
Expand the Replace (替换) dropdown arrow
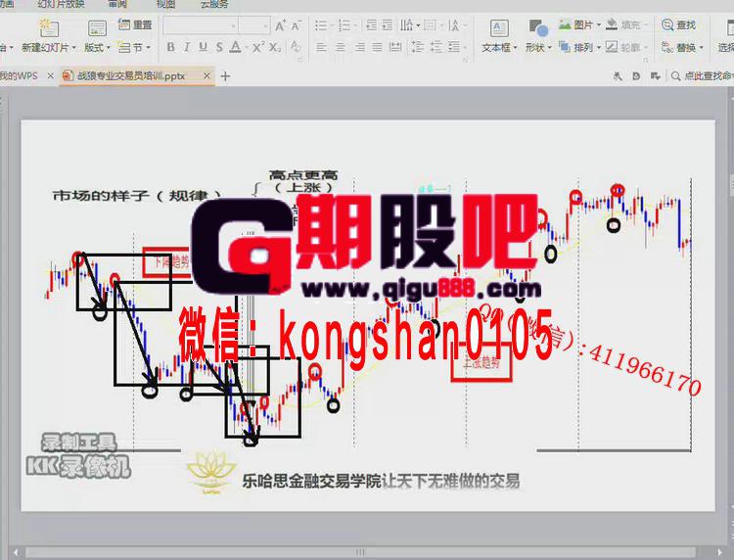[702, 48]
